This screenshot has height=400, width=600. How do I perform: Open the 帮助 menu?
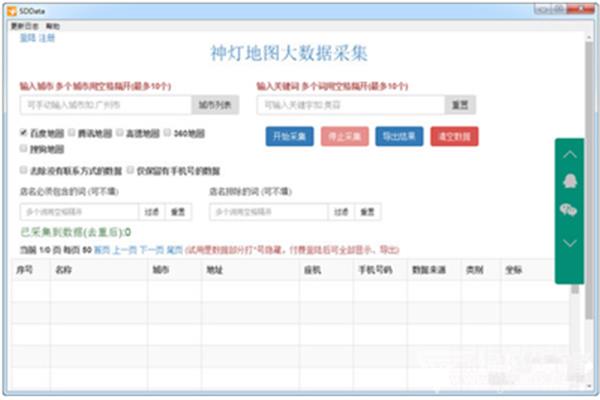click(x=53, y=26)
